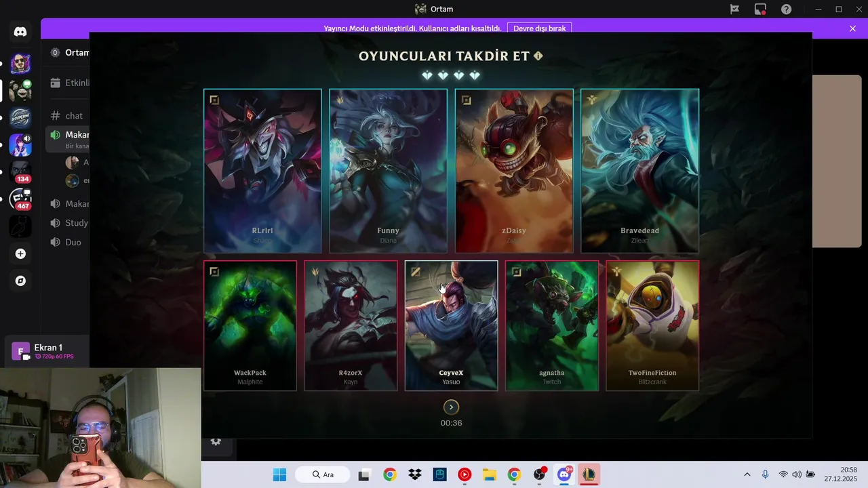
Task: Open the Ekran 1 stream panel
Action: coord(47,351)
